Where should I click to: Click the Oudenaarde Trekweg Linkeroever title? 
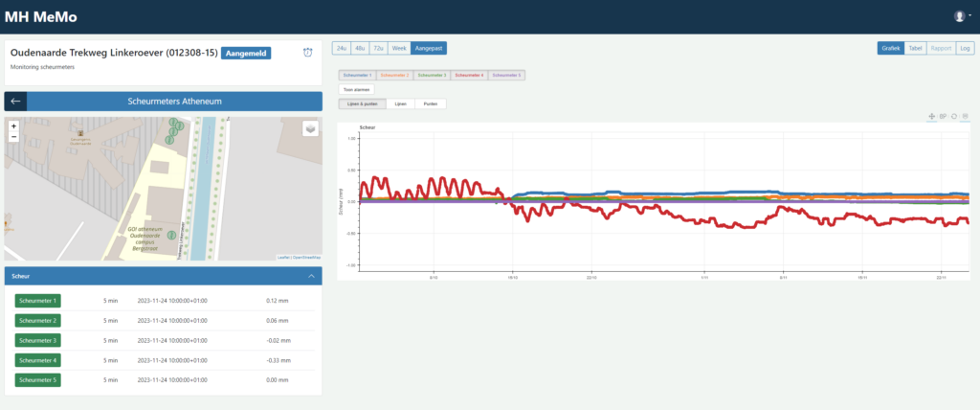click(x=114, y=54)
